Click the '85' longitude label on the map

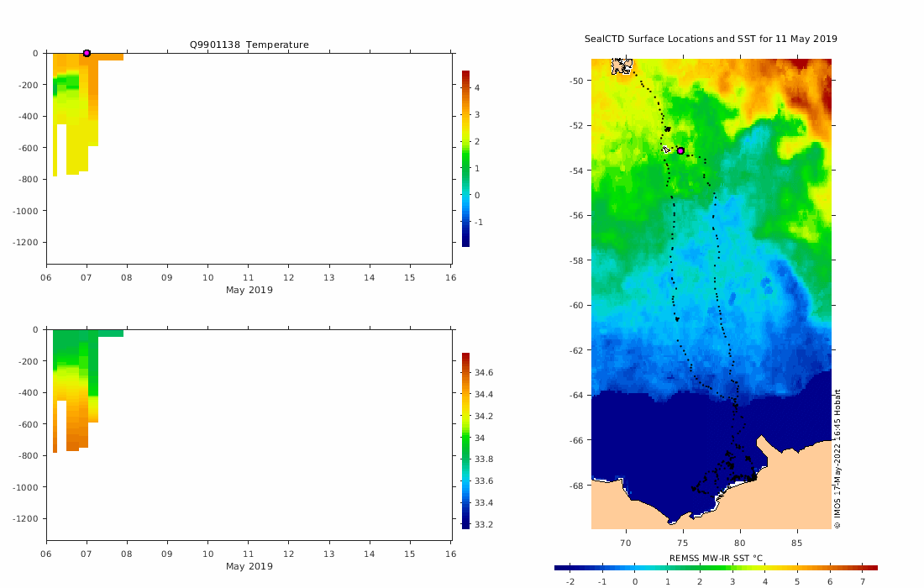pyautogui.click(x=796, y=543)
